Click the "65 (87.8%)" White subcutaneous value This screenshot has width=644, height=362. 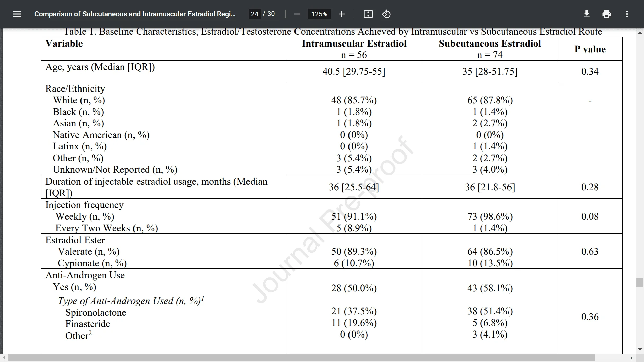(490, 100)
